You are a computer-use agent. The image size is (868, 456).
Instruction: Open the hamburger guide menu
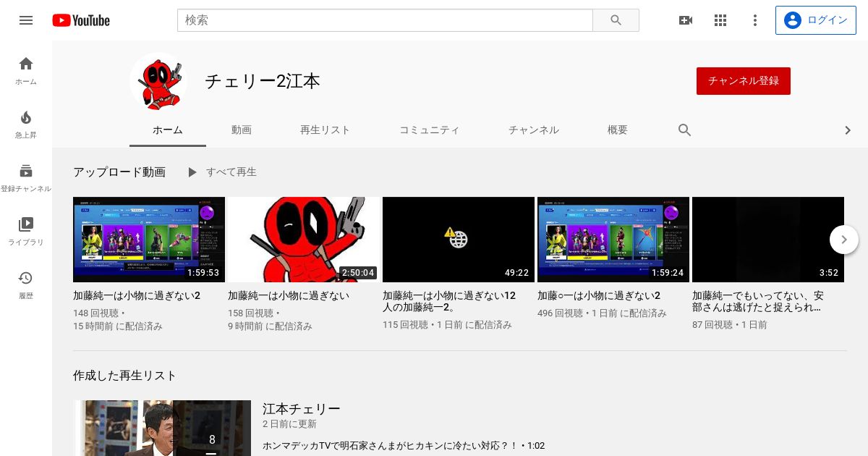click(26, 20)
